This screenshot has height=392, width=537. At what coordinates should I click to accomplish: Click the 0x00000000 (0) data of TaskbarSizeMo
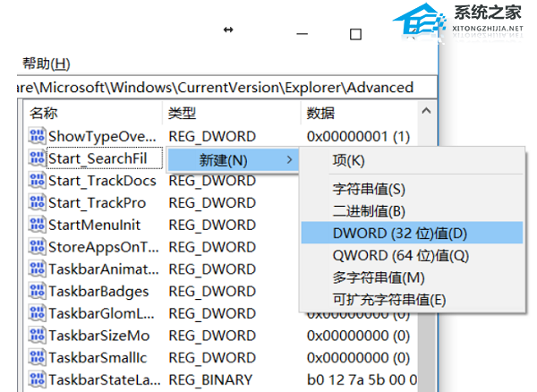pos(358,336)
